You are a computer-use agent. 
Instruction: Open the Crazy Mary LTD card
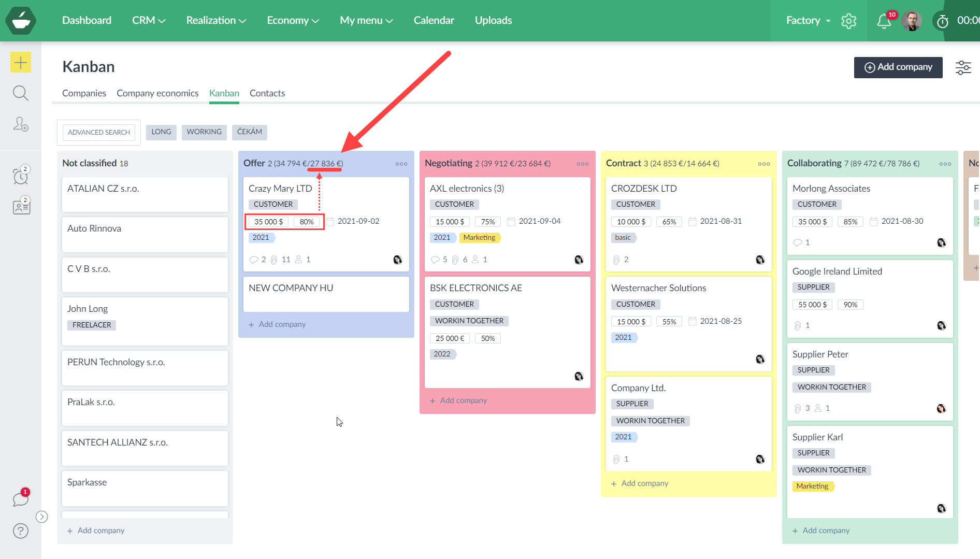point(280,189)
